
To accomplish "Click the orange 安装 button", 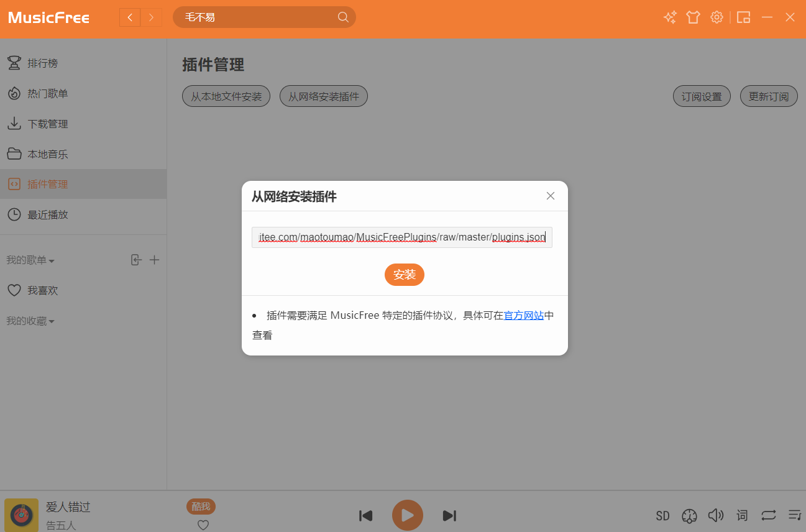I will pyautogui.click(x=405, y=275).
